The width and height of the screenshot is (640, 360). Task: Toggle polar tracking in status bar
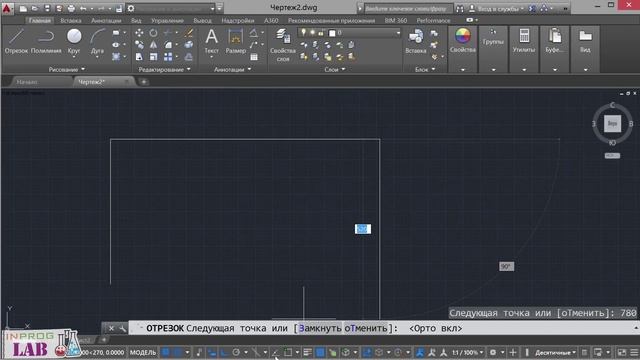pos(236,352)
